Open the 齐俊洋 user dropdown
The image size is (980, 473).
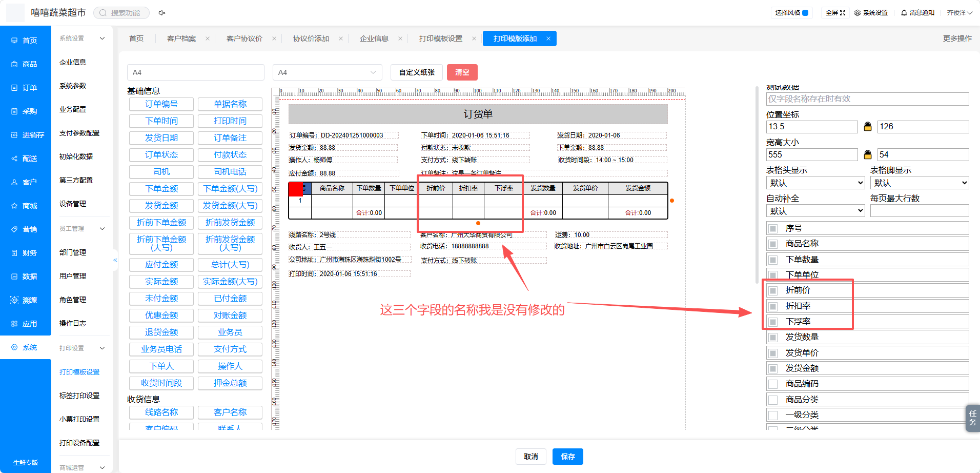pos(959,13)
